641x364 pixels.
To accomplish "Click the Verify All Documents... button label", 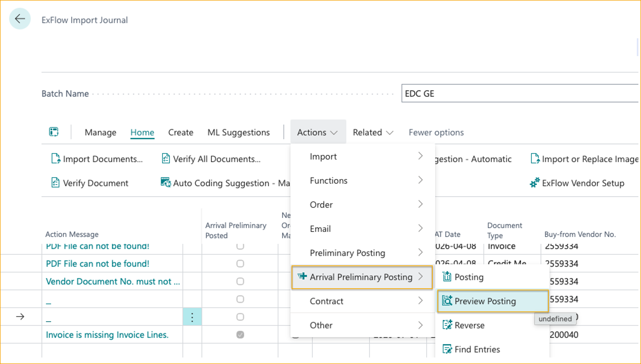I will click(x=217, y=159).
